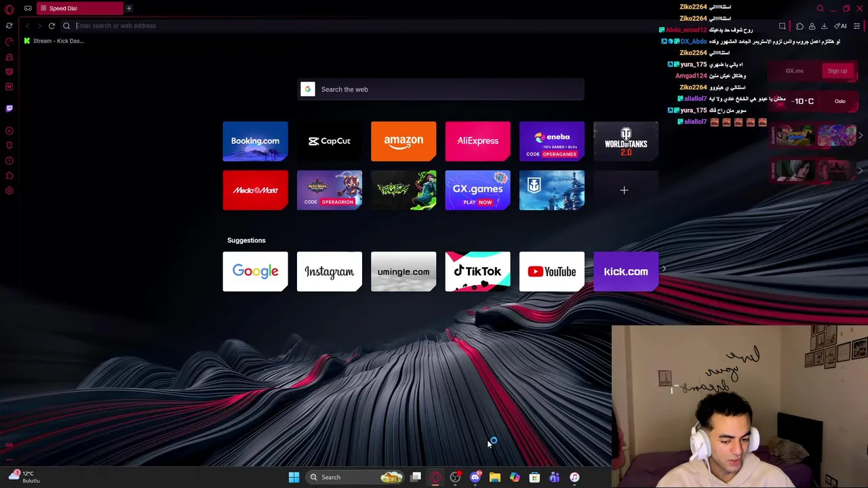Screen dimensions: 868x488
Task: Add a site with plus tile
Action: click(x=625, y=190)
